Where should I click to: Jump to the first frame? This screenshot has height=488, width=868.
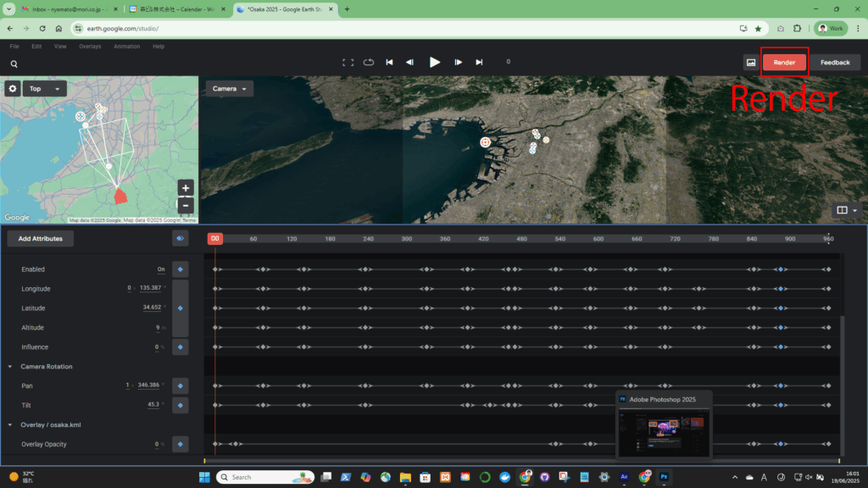coord(389,62)
